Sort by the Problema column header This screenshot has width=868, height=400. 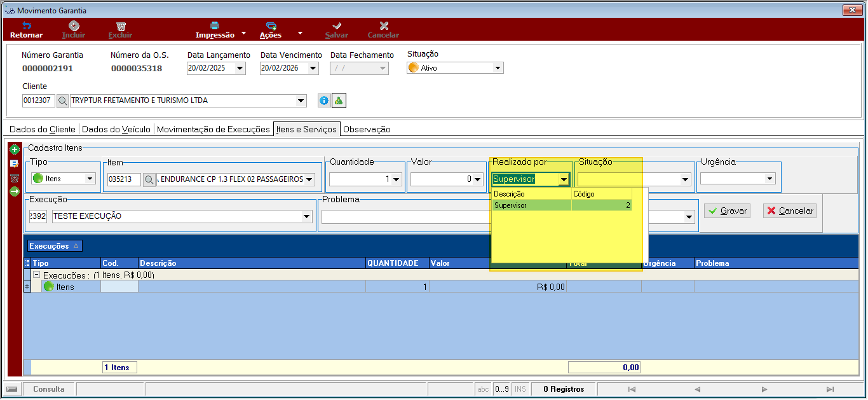[776, 263]
